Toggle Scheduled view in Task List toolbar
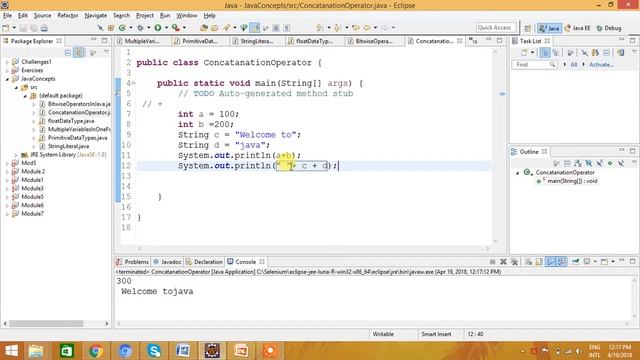 click(556, 53)
